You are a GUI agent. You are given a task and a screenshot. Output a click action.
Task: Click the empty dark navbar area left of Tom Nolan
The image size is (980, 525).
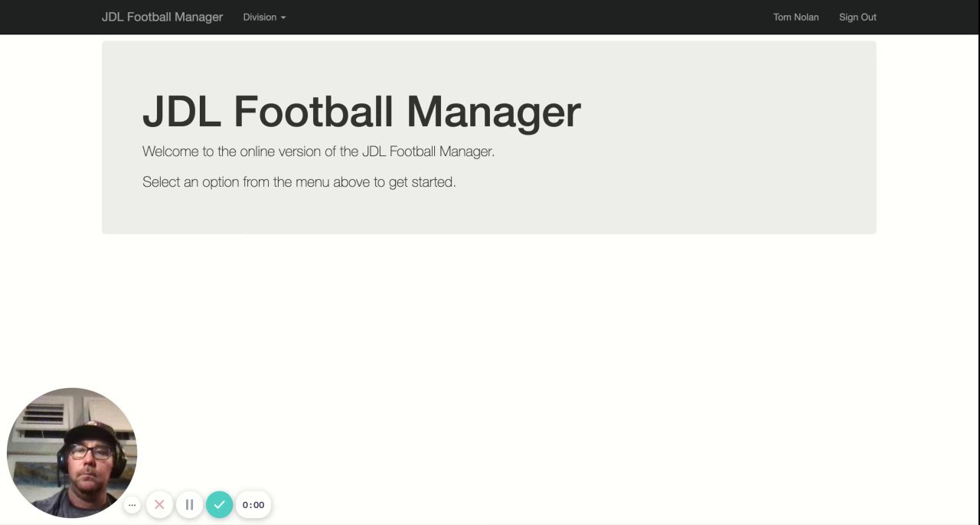(x=536, y=17)
